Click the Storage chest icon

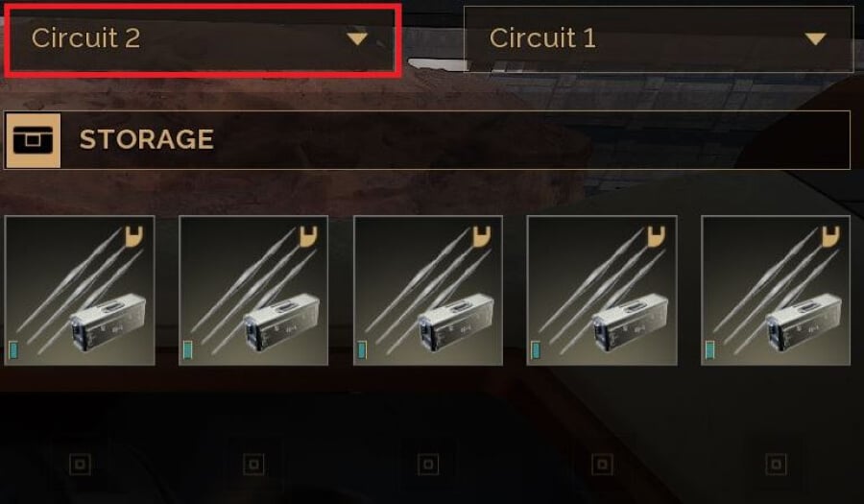tap(33, 140)
